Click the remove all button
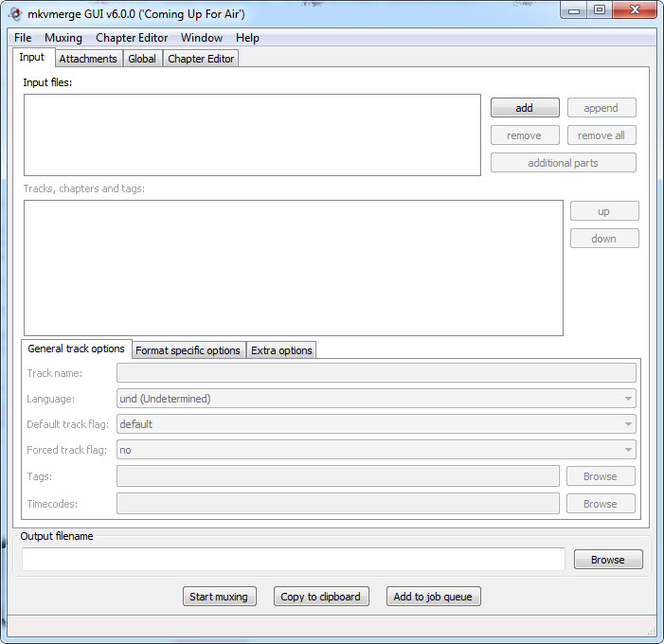 pyautogui.click(x=601, y=135)
